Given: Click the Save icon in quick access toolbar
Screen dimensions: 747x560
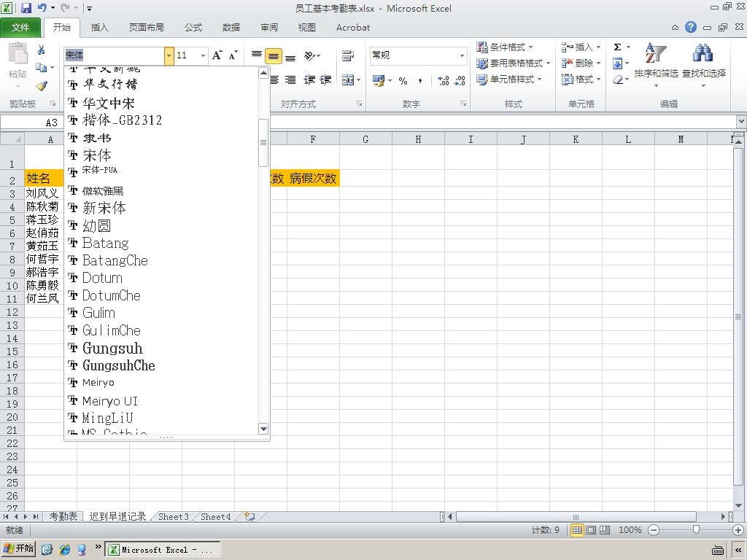Looking at the screenshot, I should (26, 7).
